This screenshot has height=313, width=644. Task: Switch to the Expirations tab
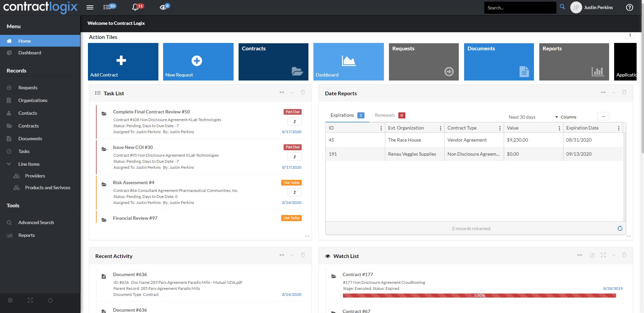click(x=347, y=115)
